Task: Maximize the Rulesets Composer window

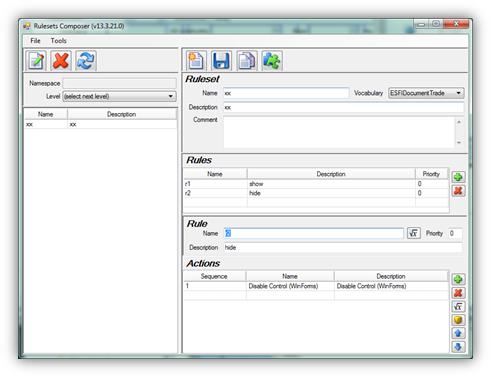Action: [x=436, y=24]
